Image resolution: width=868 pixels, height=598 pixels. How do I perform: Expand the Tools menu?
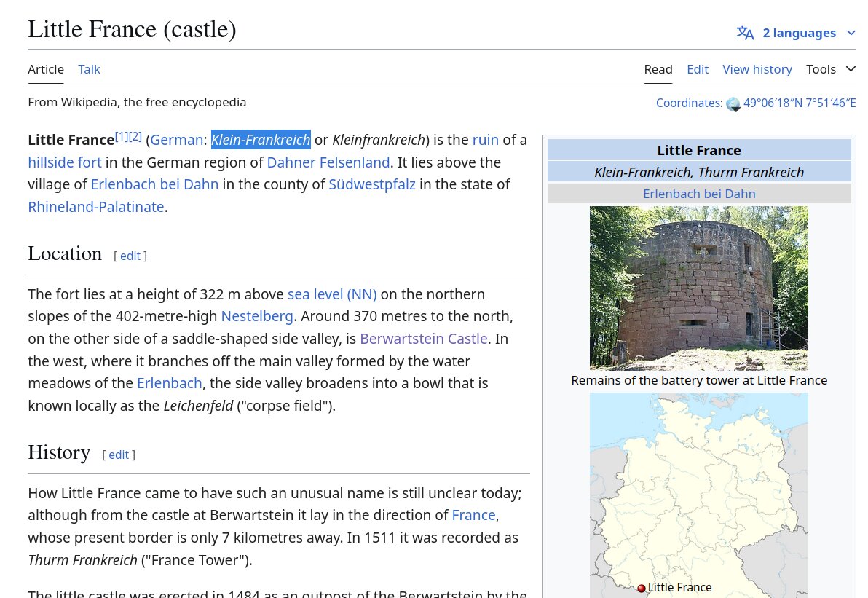click(830, 69)
